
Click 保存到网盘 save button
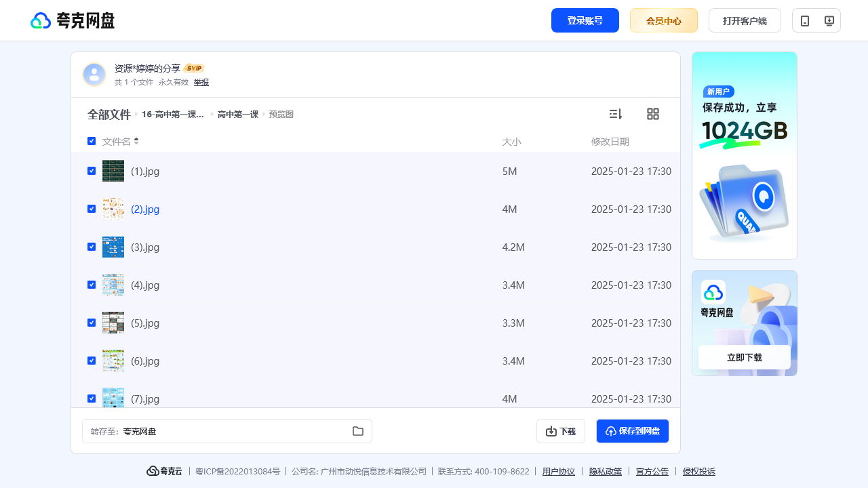633,431
